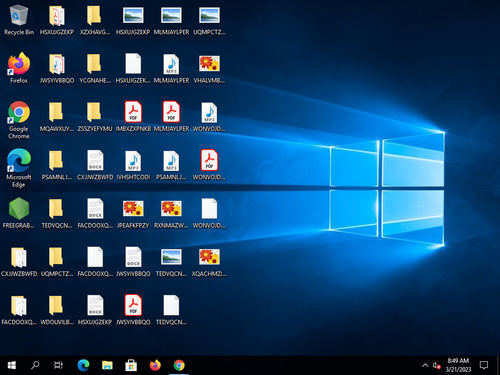Select the blank HSXUJGZEK file icon

click(x=133, y=68)
